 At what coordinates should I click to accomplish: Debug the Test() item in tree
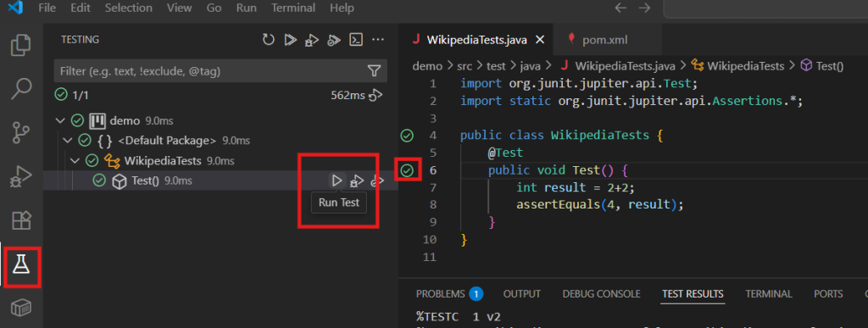tap(357, 181)
